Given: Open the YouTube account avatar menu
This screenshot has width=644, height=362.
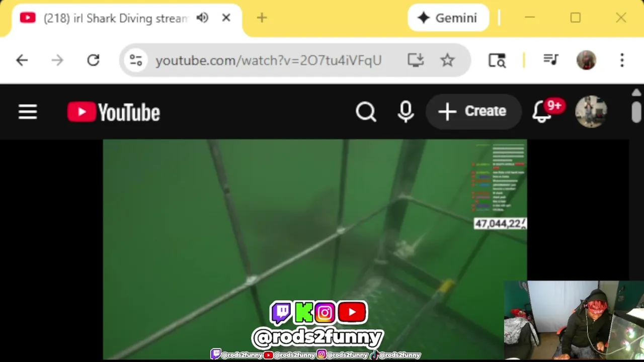Looking at the screenshot, I should tap(591, 112).
